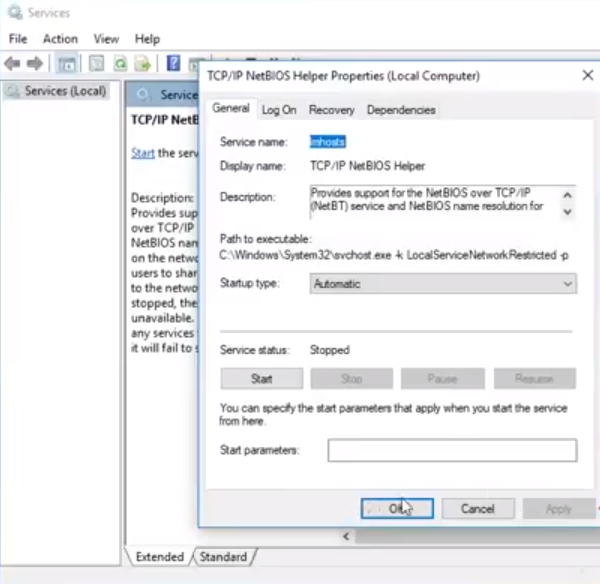Click the Services gear icon in title bar

(15, 13)
